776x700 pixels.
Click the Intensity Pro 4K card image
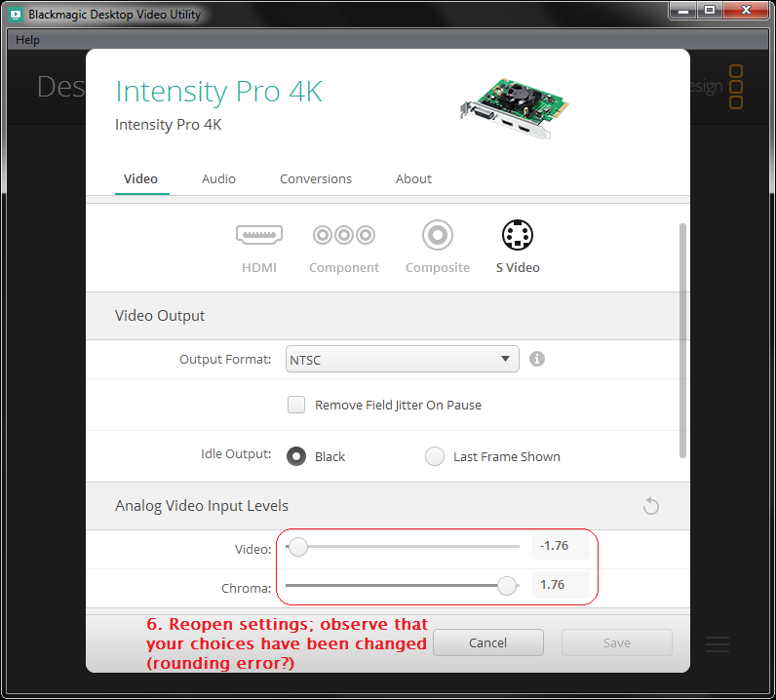(x=514, y=108)
